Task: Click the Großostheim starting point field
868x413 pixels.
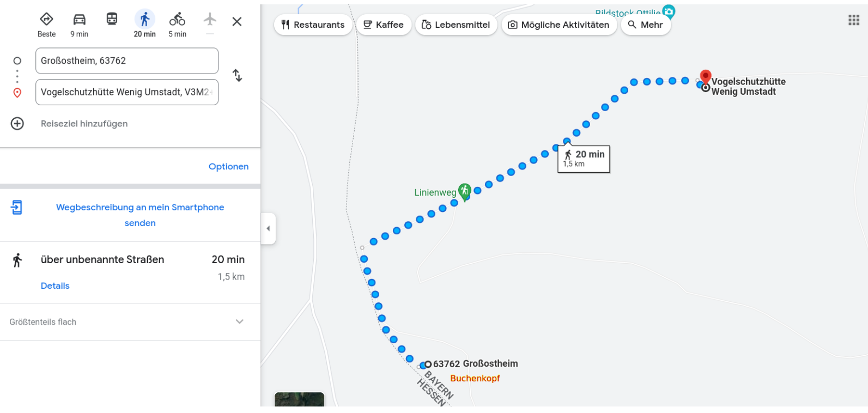Action: [127, 61]
